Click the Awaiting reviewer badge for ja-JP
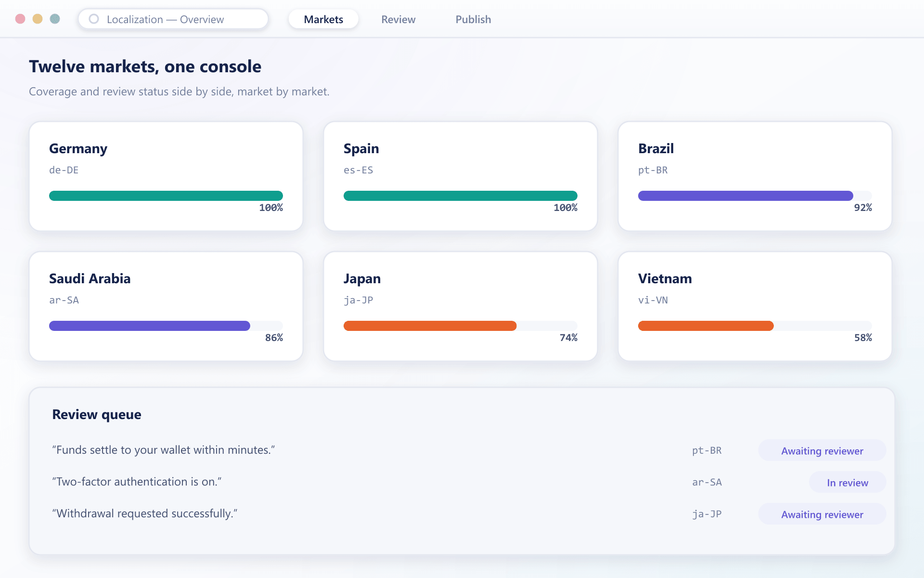This screenshot has width=924, height=578. pos(822,514)
